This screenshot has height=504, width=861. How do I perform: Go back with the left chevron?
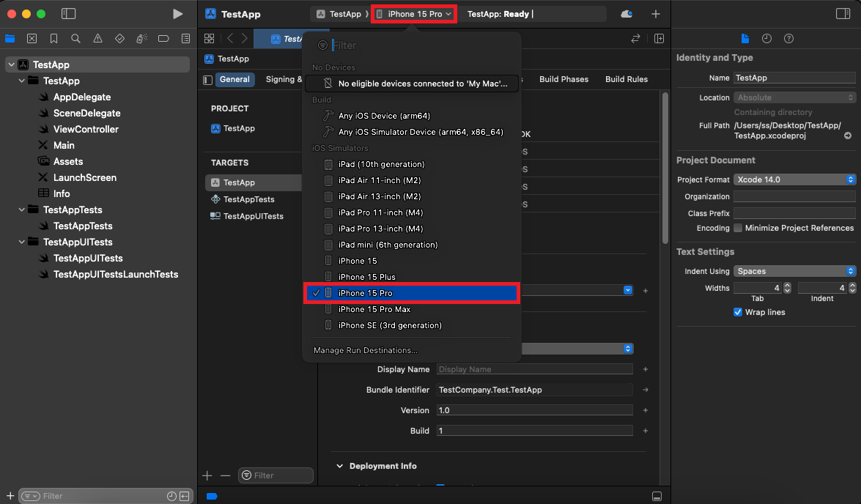tap(230, 38)
